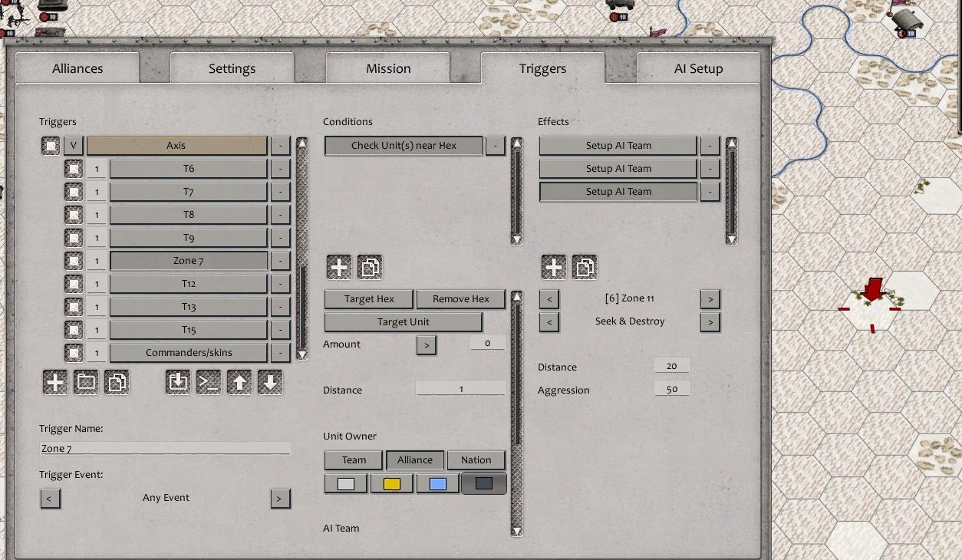Select the script console icon beside the import icon
This screenshot has height=560, width=962.
coord(209,381)
